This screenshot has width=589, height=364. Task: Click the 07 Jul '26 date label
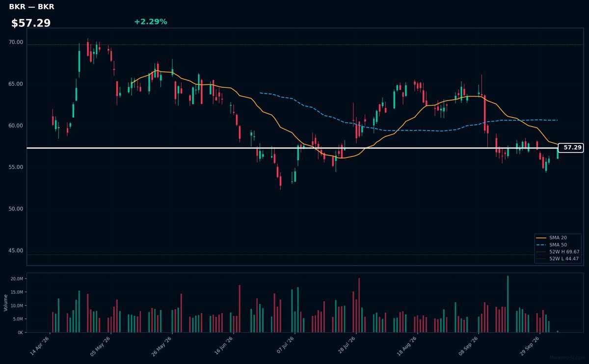286,346
